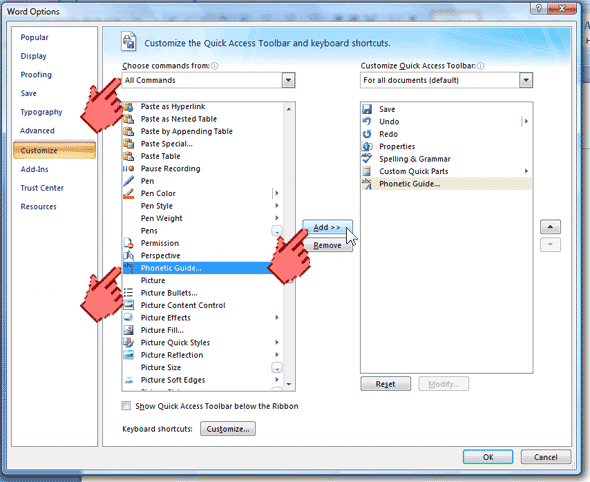
Task: Click the Move Up arrow button
Action: pyautogui.click(x=550, y=227)
